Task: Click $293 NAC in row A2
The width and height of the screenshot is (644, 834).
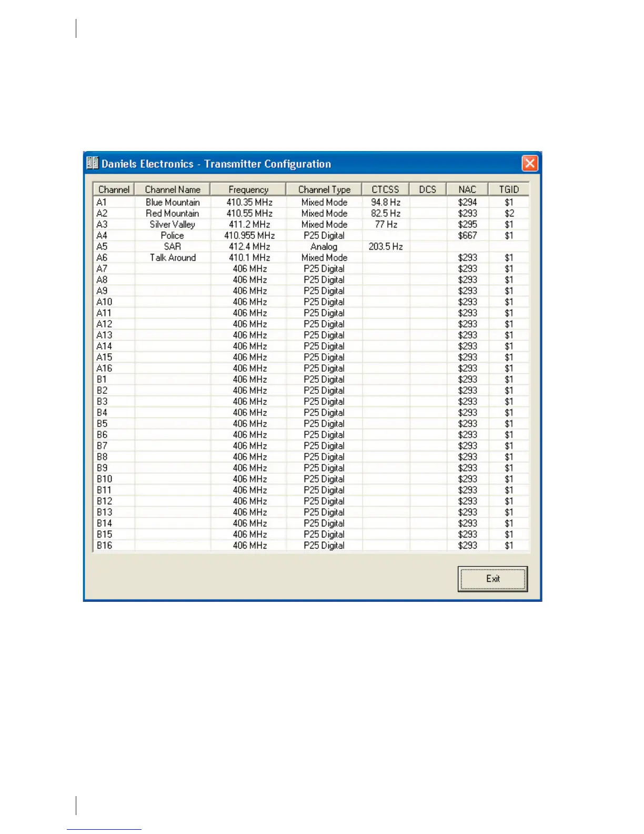Action: pos(467,213)
